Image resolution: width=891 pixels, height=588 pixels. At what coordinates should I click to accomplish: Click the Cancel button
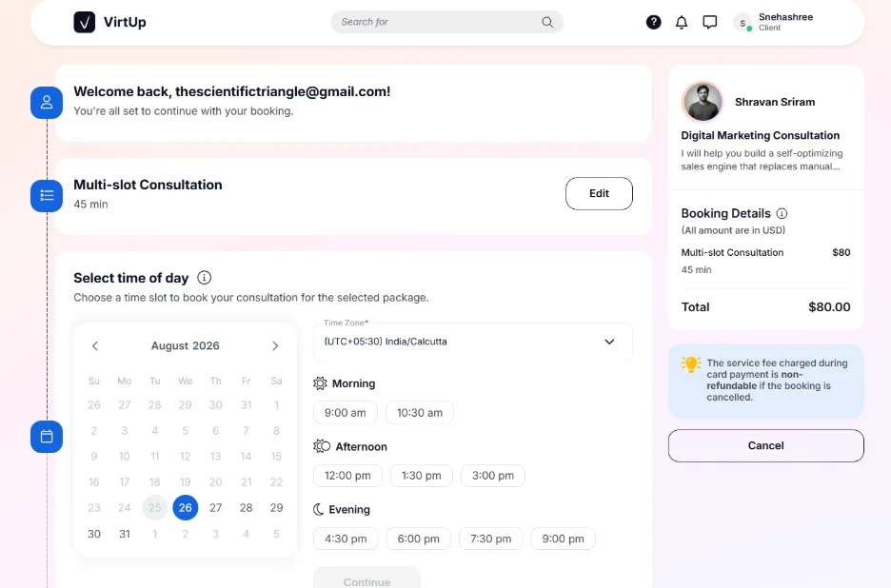pyautogui.click(x=766, y=446)
